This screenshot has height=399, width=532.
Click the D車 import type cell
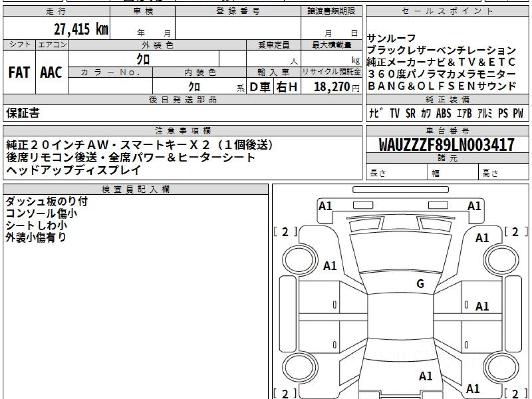(x=260, y=87)
